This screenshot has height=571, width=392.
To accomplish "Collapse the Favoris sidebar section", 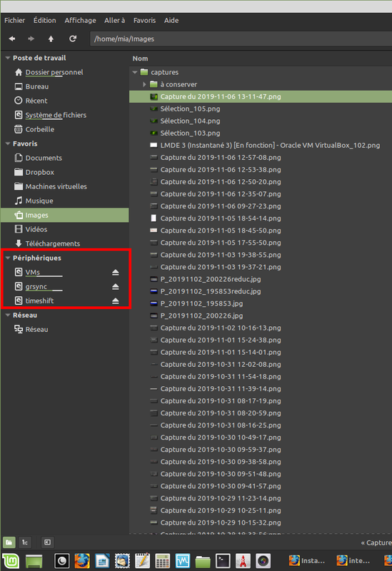I will click(x=8, y=143).
